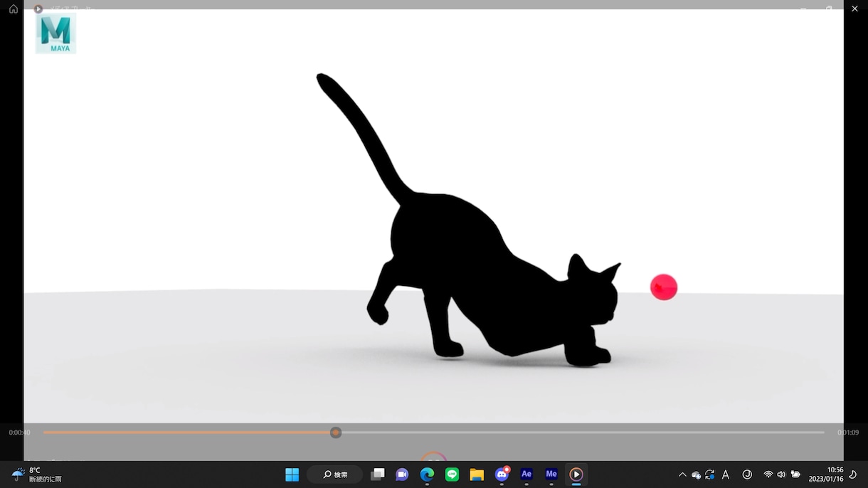Close the Media Player window
This screenshot has width=868, height=488.
pyautogui.click(x=855, y=9)
